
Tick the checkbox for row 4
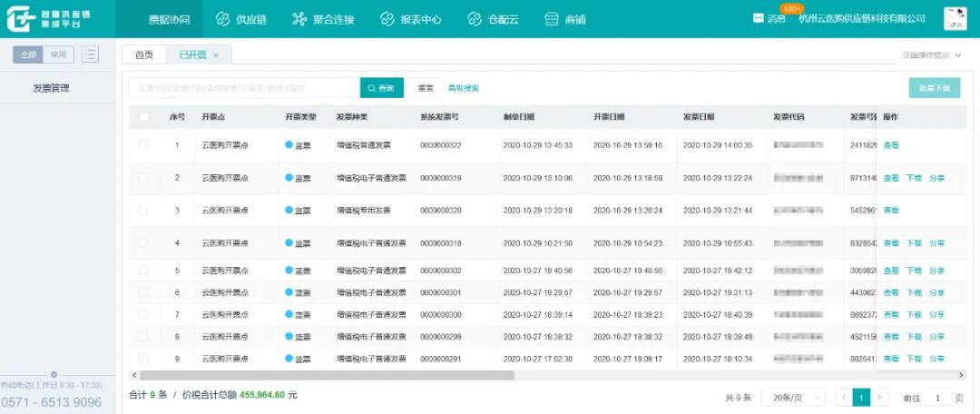tap(143, 243)
